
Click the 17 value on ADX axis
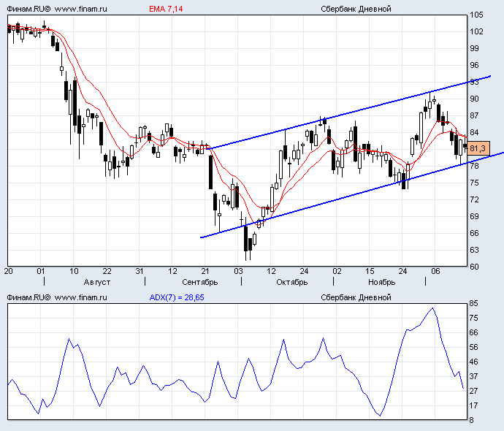click(x=473, y=405)
